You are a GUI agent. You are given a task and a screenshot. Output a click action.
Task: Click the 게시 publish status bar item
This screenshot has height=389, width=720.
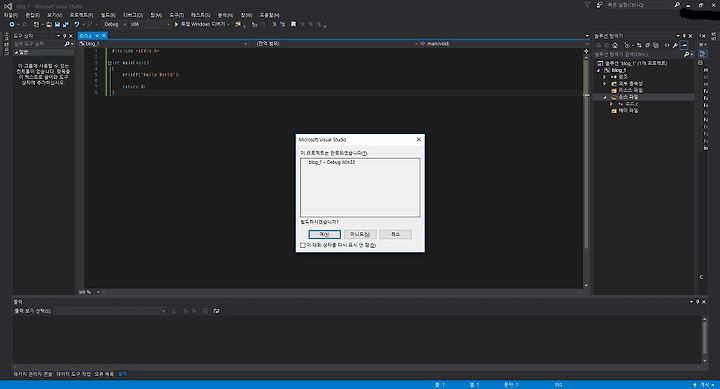tap(703, 385)
